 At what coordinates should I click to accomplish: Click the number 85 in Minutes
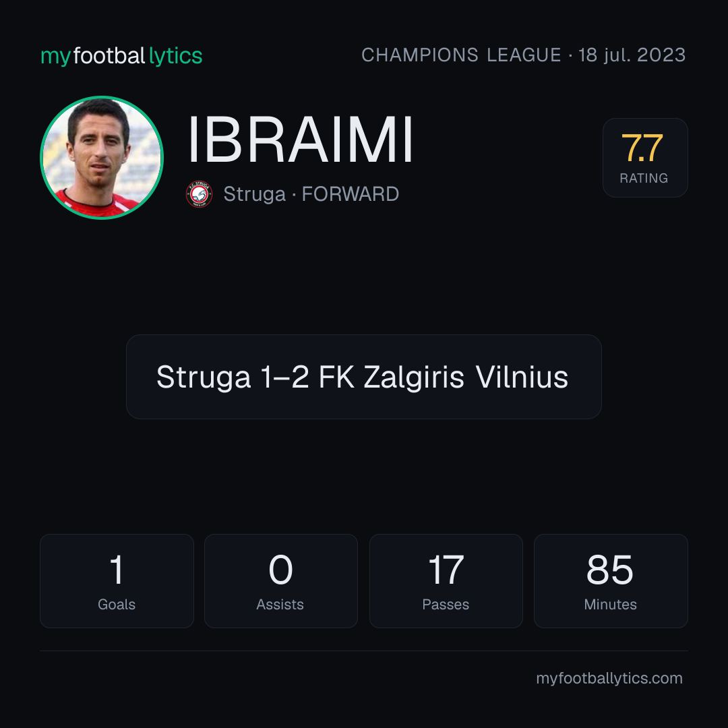point(610,570)
